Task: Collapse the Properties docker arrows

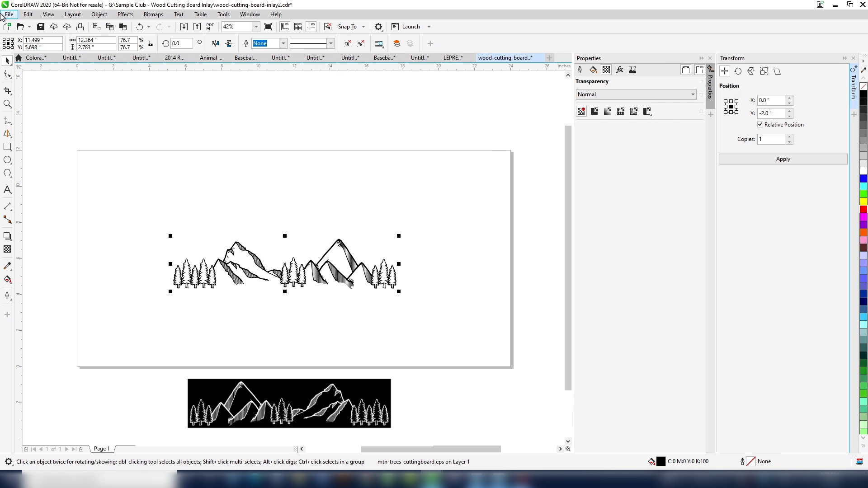Action: point(702,58)
